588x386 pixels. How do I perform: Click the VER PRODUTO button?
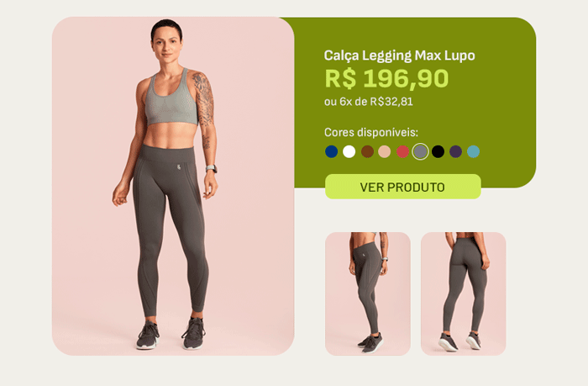click(x=402, y=187)
